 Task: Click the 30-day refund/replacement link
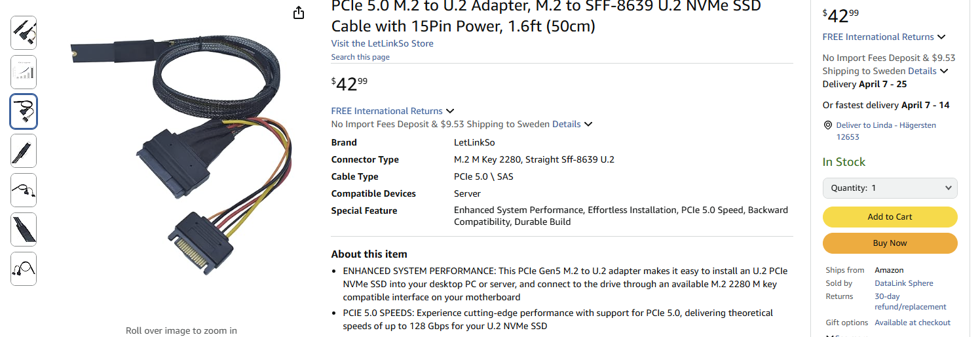tap(911, 302)
